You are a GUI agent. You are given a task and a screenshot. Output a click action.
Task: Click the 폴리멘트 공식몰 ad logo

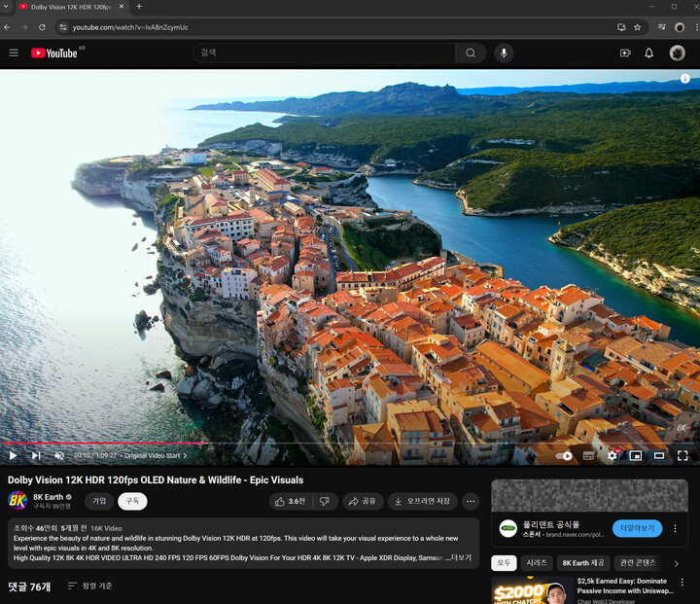coord(507,528)
